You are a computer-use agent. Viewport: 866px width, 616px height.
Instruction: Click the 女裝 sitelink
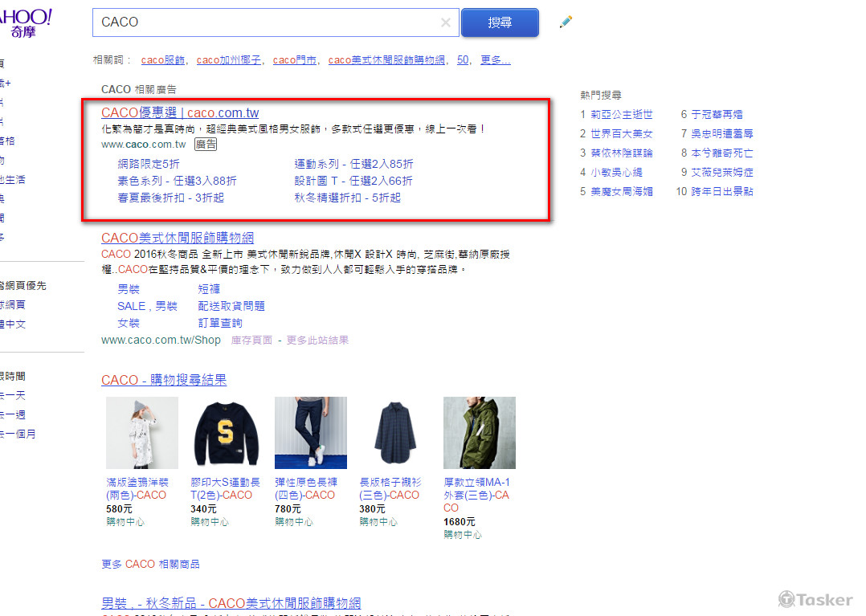click(x=128, y=322)
